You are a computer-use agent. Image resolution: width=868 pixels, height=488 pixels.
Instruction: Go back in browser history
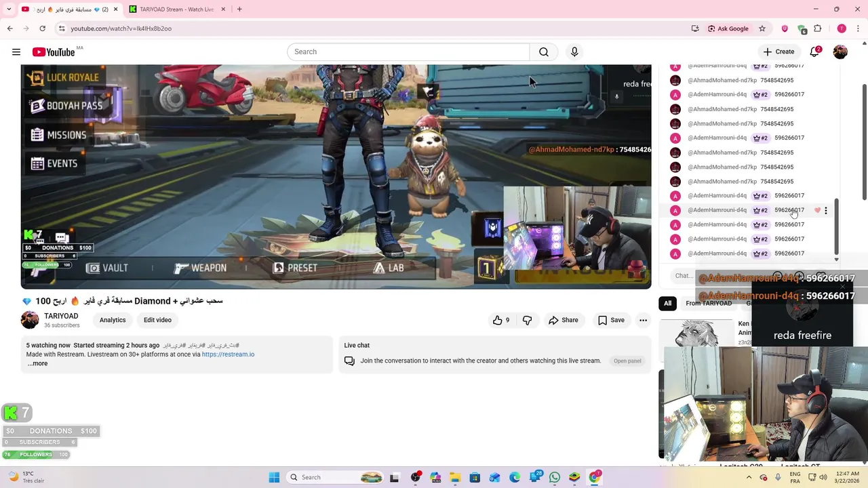(x=10, y=28)
